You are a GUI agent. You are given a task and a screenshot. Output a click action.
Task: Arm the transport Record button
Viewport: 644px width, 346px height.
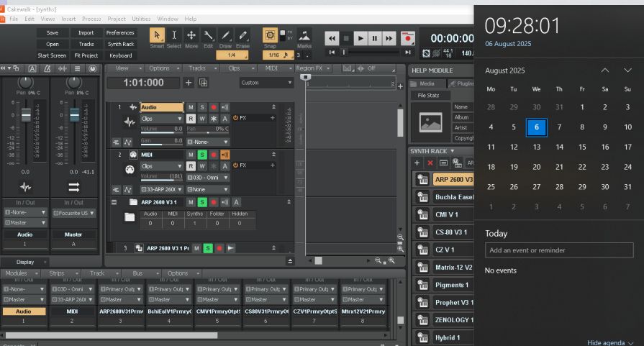(408, 39)
